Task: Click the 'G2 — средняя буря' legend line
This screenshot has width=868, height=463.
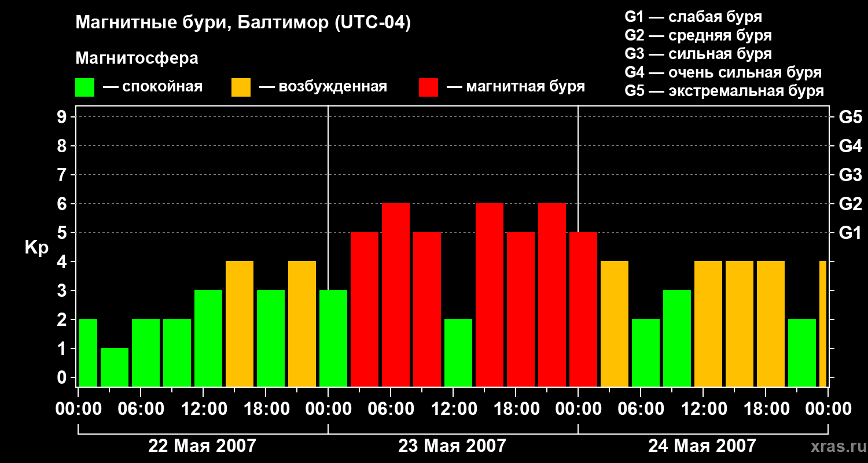Action: (698, 35)
